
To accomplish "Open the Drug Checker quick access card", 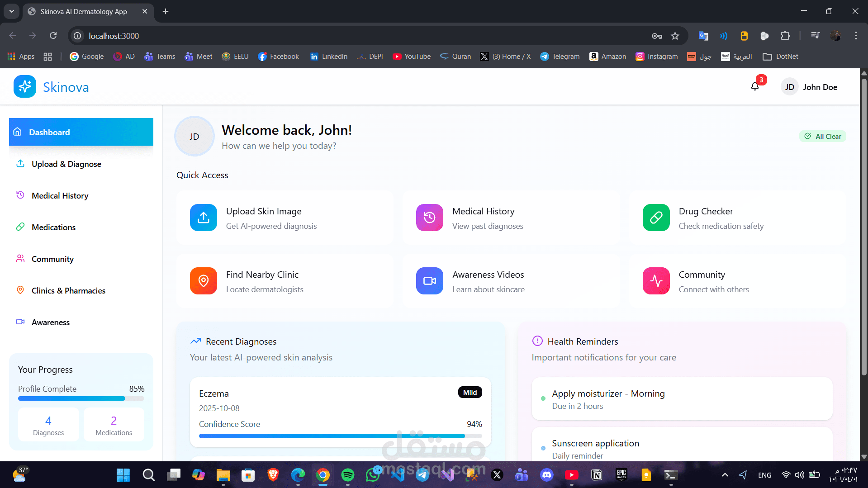I will click(x=737, y=218).
